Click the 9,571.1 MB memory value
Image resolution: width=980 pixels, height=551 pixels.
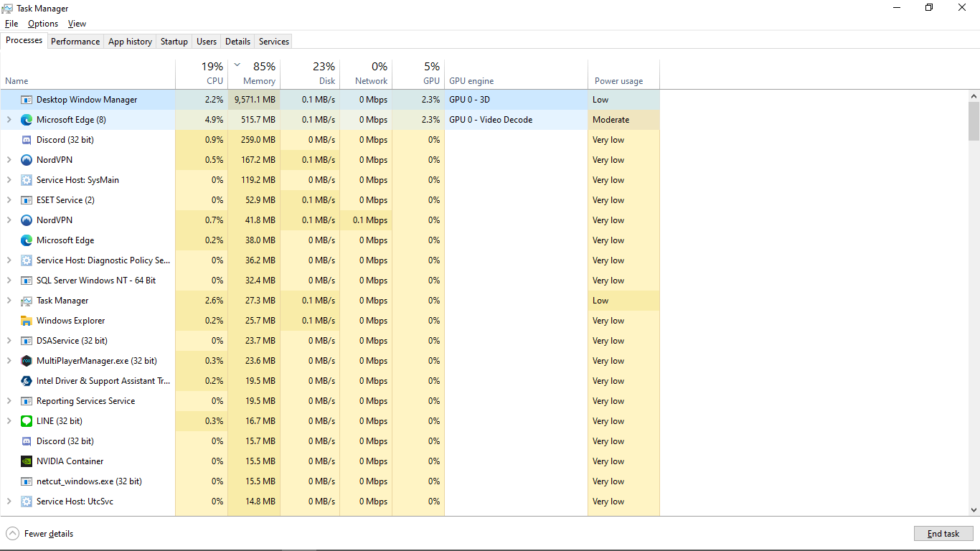255,100
